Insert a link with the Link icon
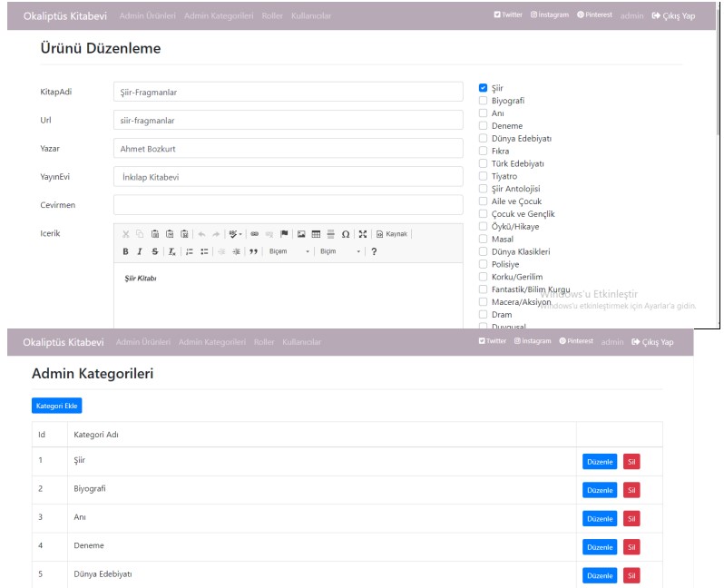This screenshot has height=588, width=724. pyautogui.click(x=254, y=234)
